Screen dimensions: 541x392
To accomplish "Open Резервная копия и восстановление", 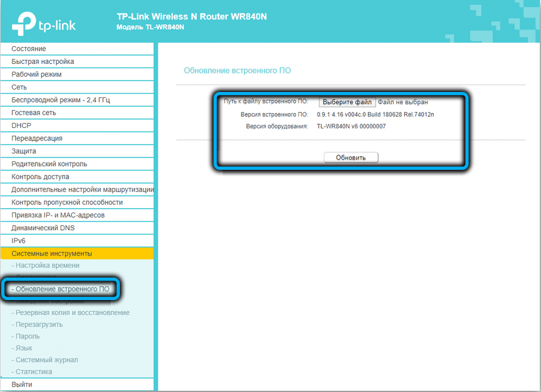I will [71, 313].
